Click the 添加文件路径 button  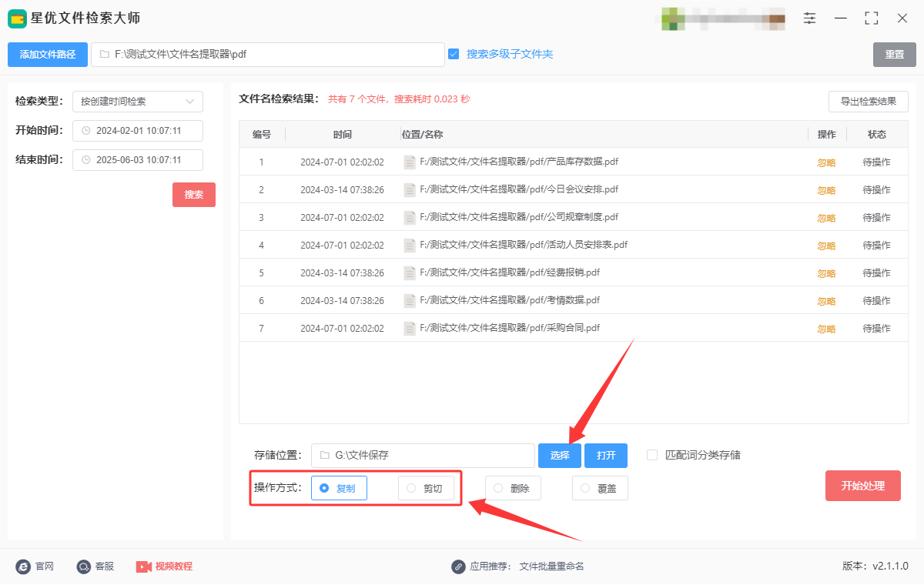click(48, 55)
